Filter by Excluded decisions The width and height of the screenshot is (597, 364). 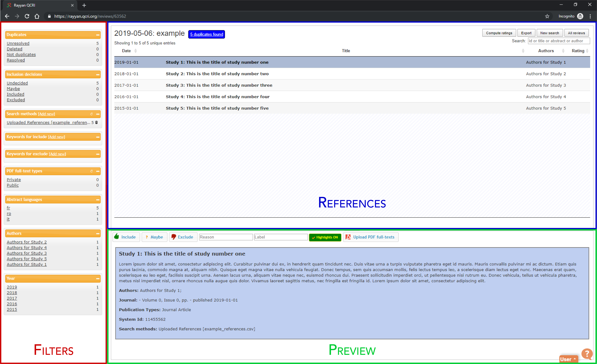click(16, 100)
